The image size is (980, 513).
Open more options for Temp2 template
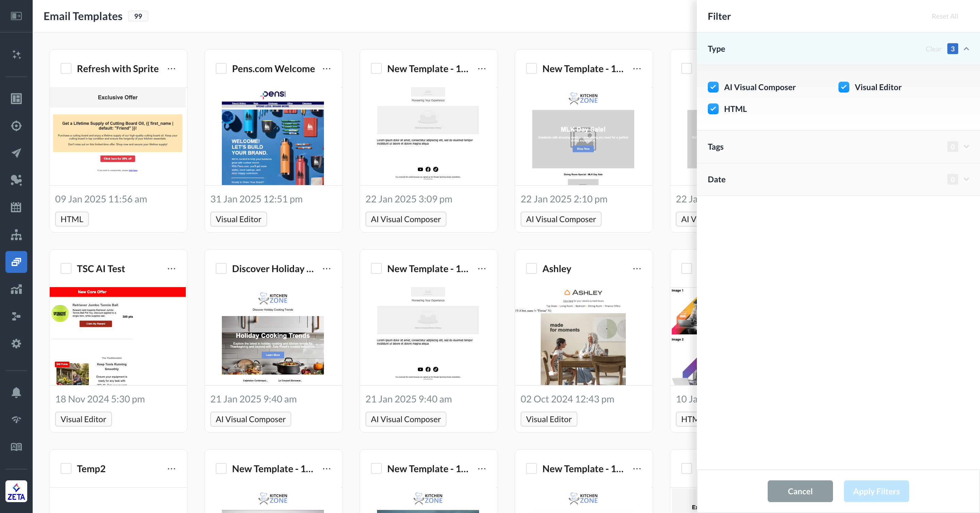click(x=171, y=469)
